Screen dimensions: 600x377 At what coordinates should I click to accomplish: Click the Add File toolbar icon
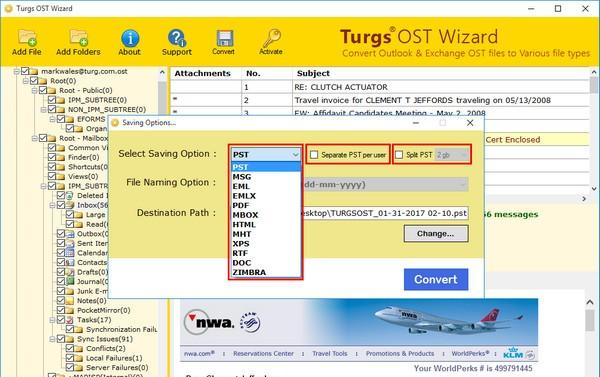pos(27,38)
